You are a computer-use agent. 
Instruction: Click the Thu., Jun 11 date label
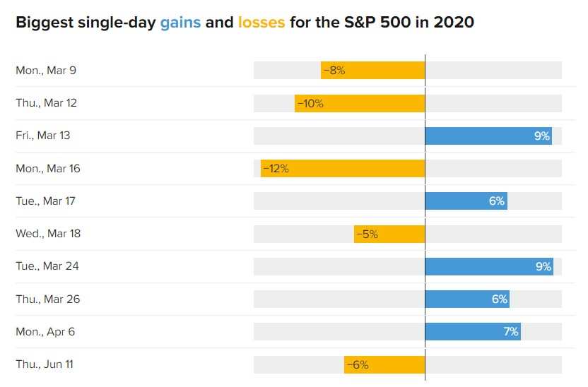(x=45, y=364)
